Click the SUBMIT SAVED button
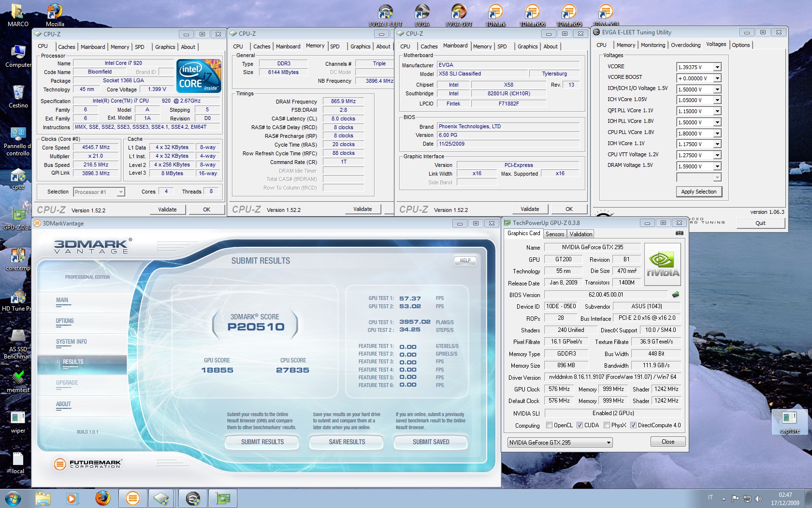The image size is (812, 508). tap(431, 442)
